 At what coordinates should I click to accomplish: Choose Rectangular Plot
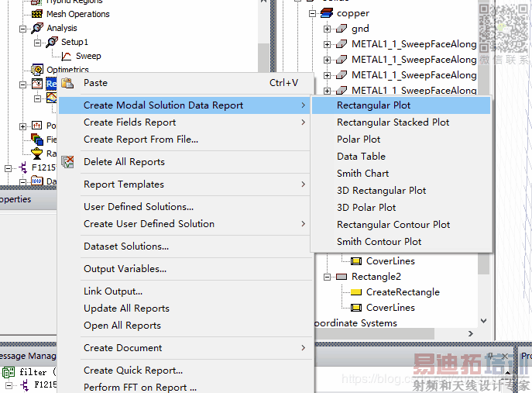[401, 105]
